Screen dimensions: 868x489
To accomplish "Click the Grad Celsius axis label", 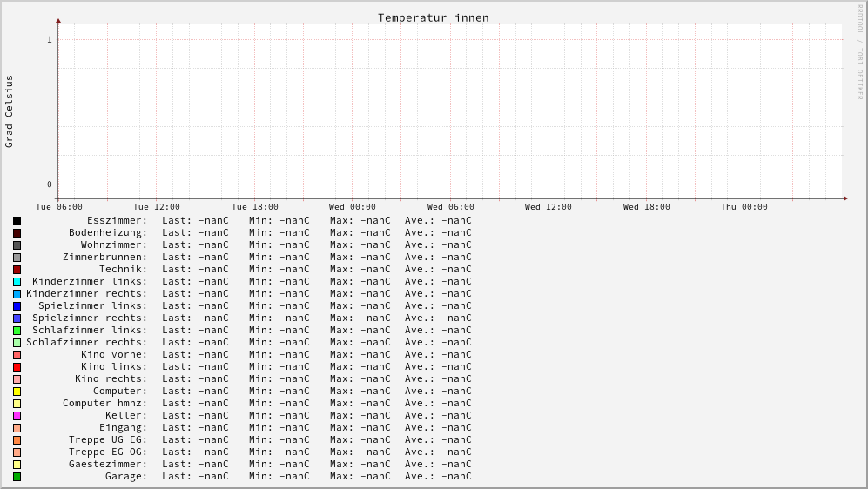I will [10, 111].
